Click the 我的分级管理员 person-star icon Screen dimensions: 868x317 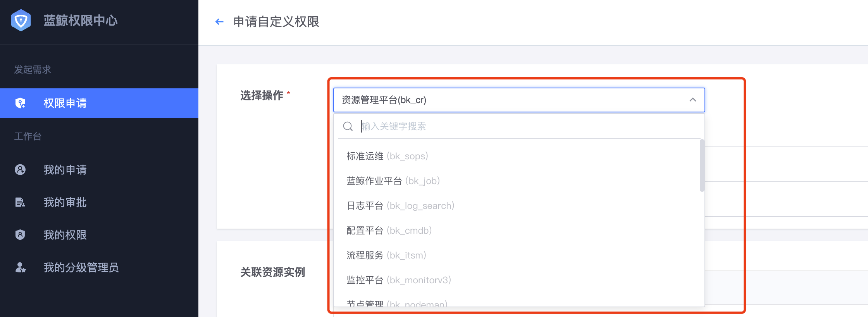[x=20, y=267]
